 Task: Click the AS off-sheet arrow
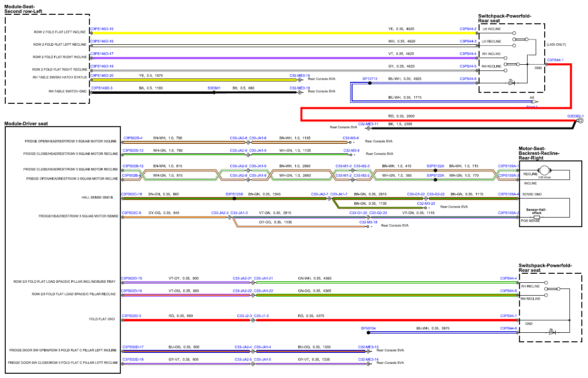[535, 101]
